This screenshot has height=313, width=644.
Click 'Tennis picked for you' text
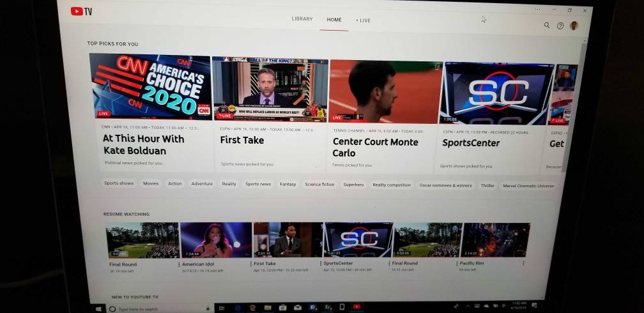pos(352,165)
